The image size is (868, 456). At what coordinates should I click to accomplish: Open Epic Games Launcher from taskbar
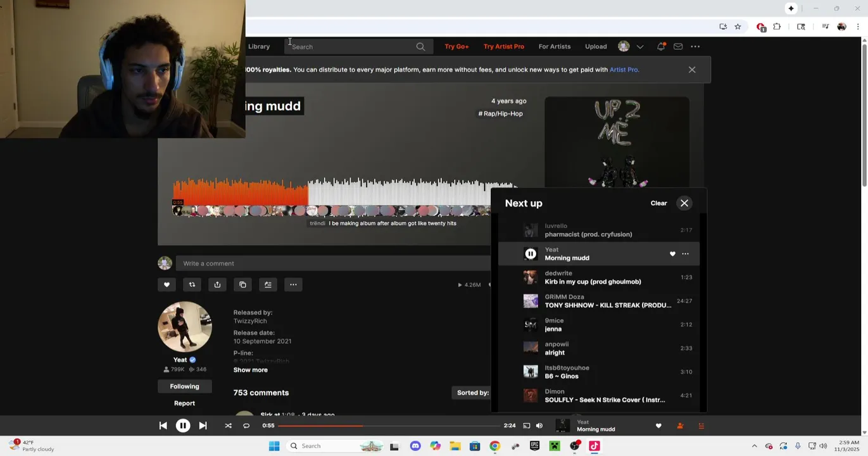point(534,446)
